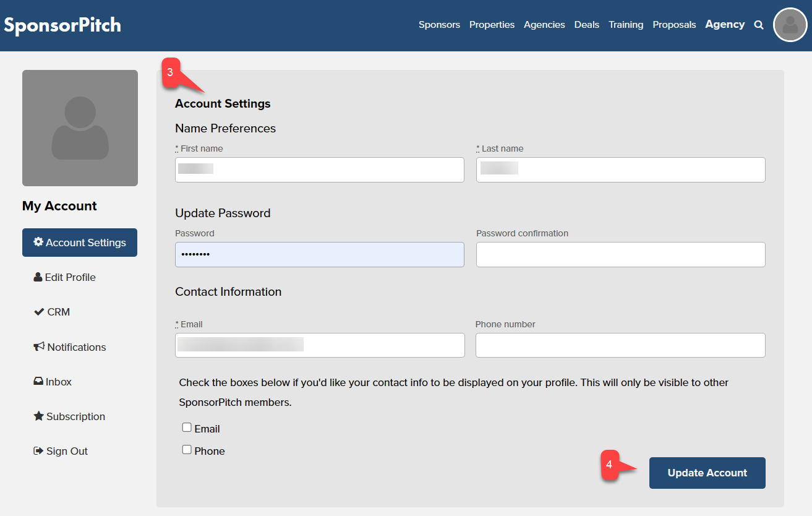
Task: Submit changes with Update Account
Action: point(707,473)
